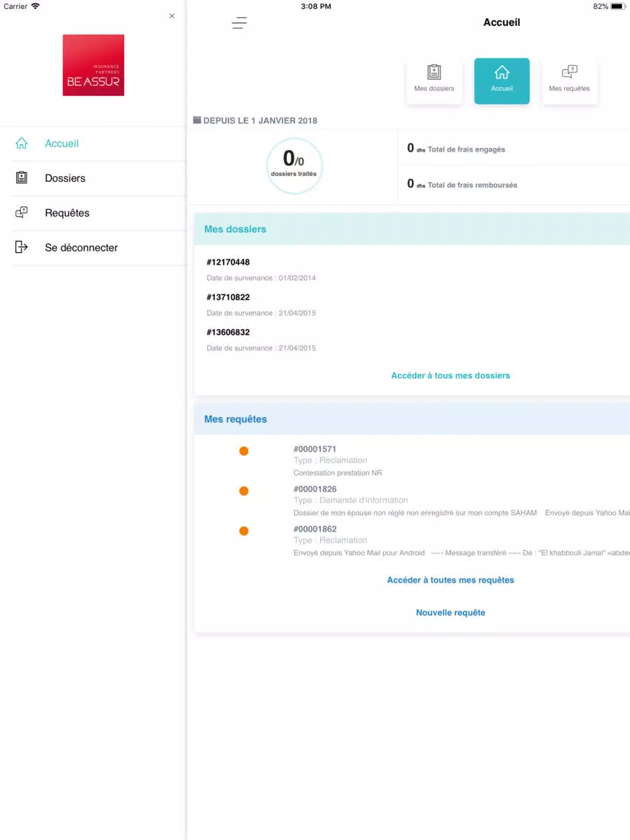Click the logout icon in sidebar
630x840 pixels.
[21, 247]
